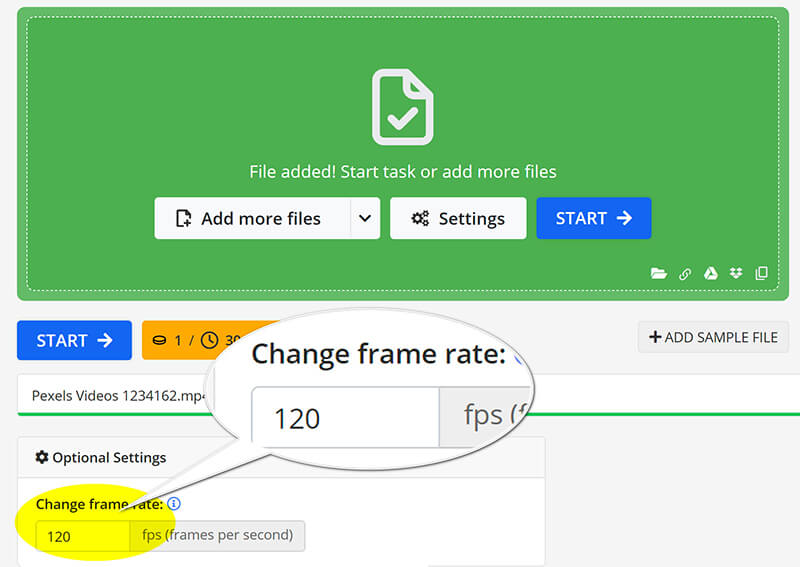
Task: Click the 'fps (frames per second)' label
Action: pos(218,535)
